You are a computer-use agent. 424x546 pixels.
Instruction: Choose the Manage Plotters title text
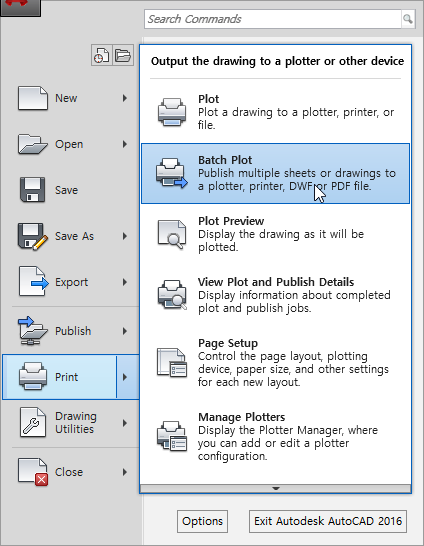tap(242, 417)
